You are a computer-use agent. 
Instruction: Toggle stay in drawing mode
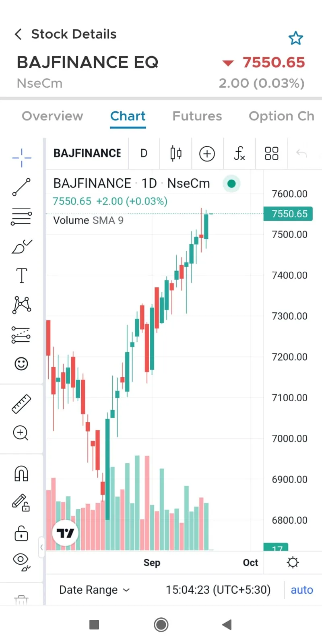coord(21,503)
